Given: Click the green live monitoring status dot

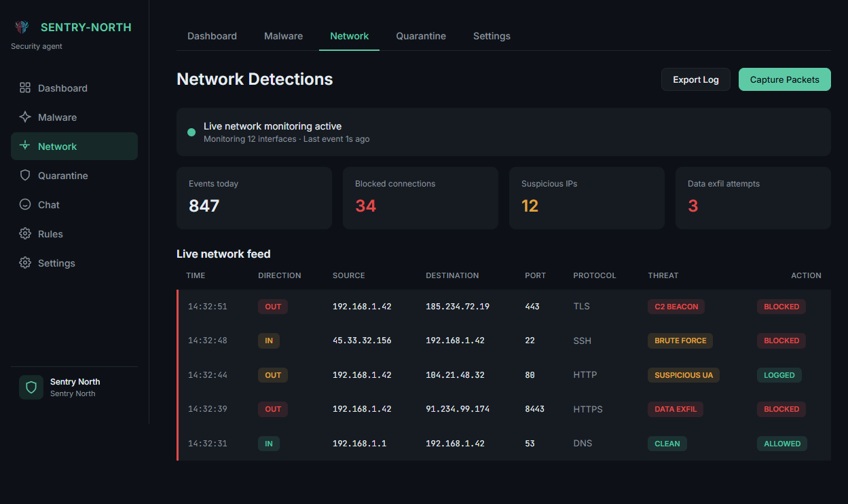Looking at the screenshot, I should coord(191,132).
